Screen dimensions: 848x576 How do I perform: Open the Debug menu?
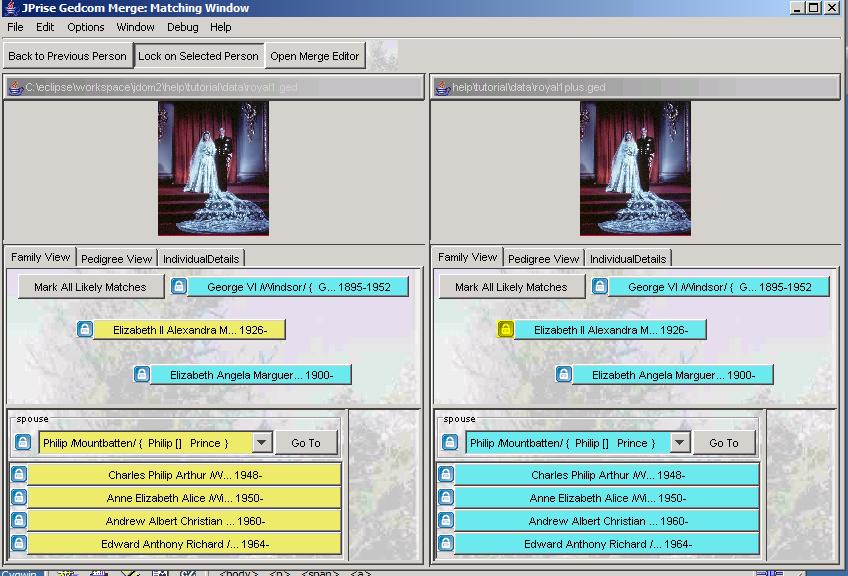[182, 27]
